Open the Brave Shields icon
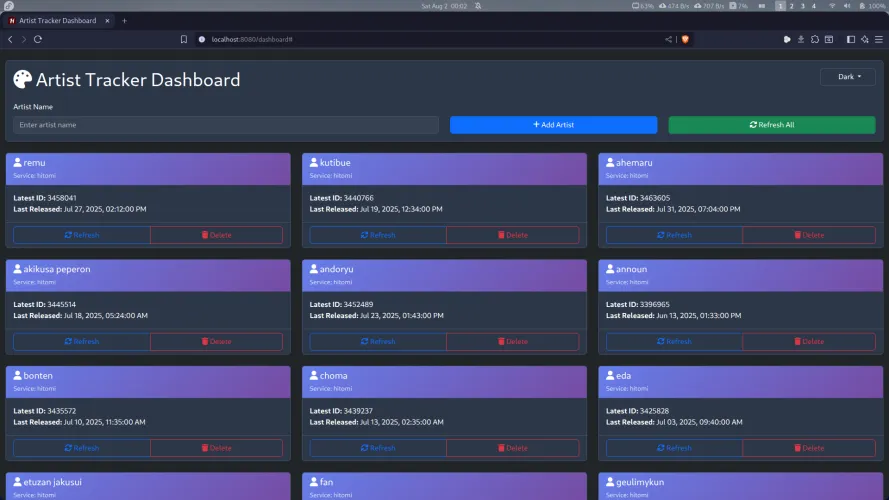This screenshot has height=500, width=889. (x=685, y=39)
